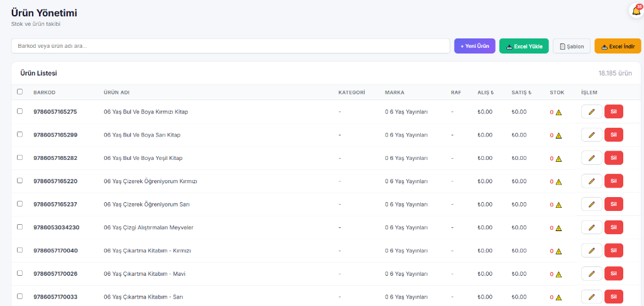This screenshot has width=644, height=306.
Task: Check the box for barcode 9786057170026
Action: click(x=19, y=273)
